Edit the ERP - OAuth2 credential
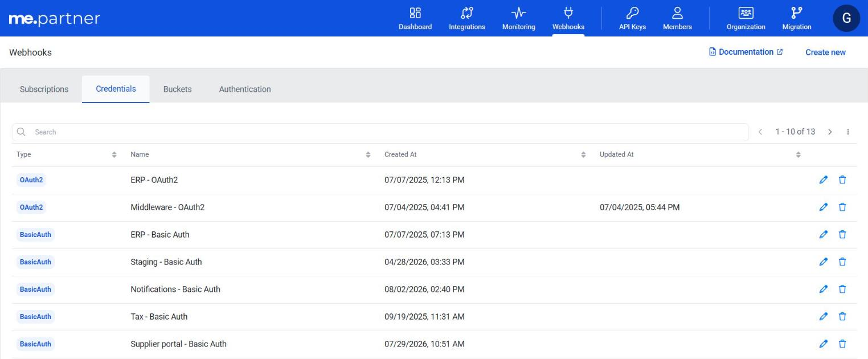Image resolution: width=868 pixels, height=359 pixels. pyautogui.click(x=823, y=180)
